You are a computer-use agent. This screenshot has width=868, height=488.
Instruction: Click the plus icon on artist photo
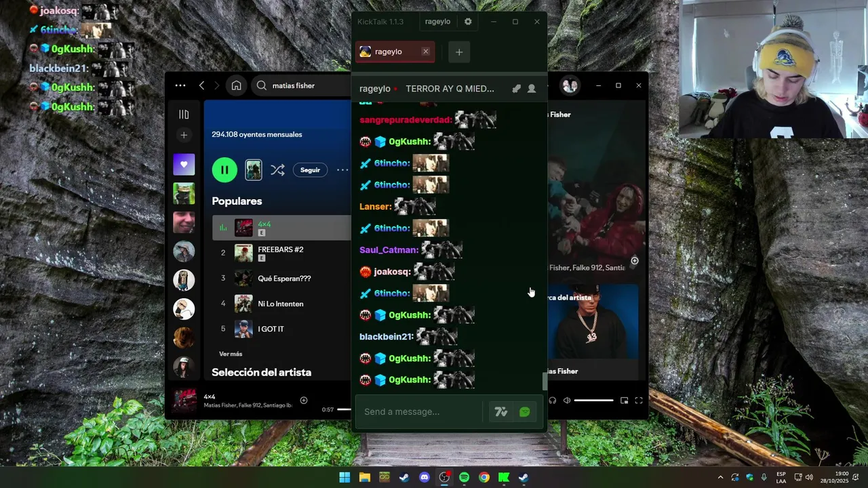pyautogui.click(x=635, y=261)
